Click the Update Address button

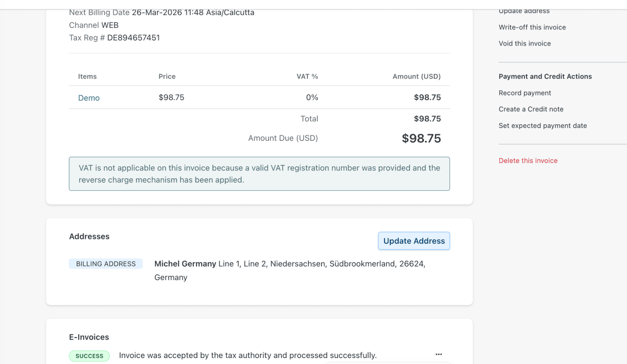point(414,241)
